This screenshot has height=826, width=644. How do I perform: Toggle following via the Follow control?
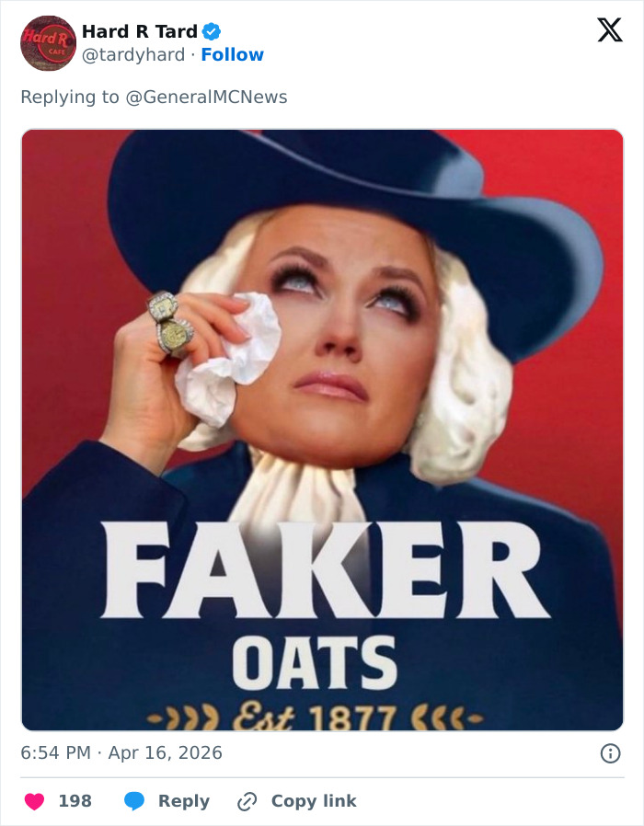click(233, 55)
